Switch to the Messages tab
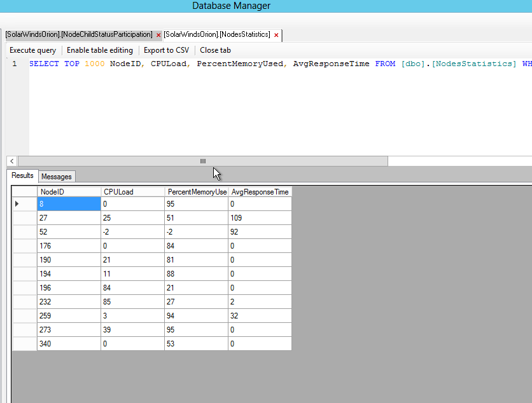Screen dimensions: 532x403 pyautogui.click(x=56, y=176)
